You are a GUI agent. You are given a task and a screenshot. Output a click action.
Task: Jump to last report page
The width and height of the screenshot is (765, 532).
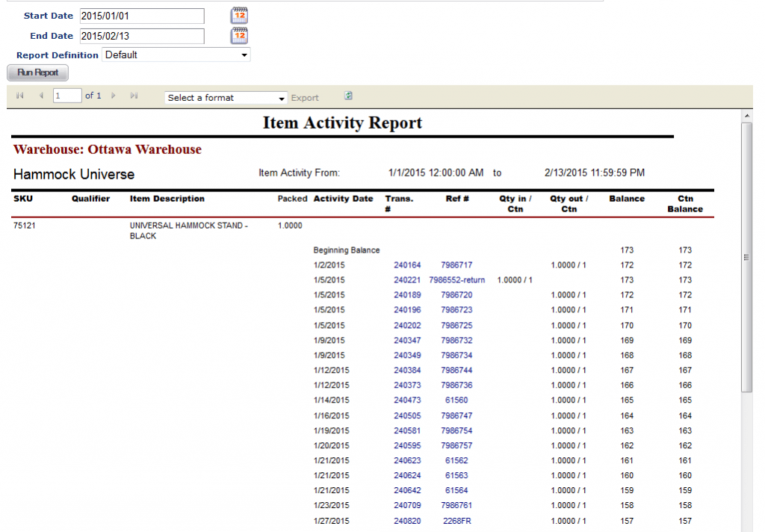[134, 96]
